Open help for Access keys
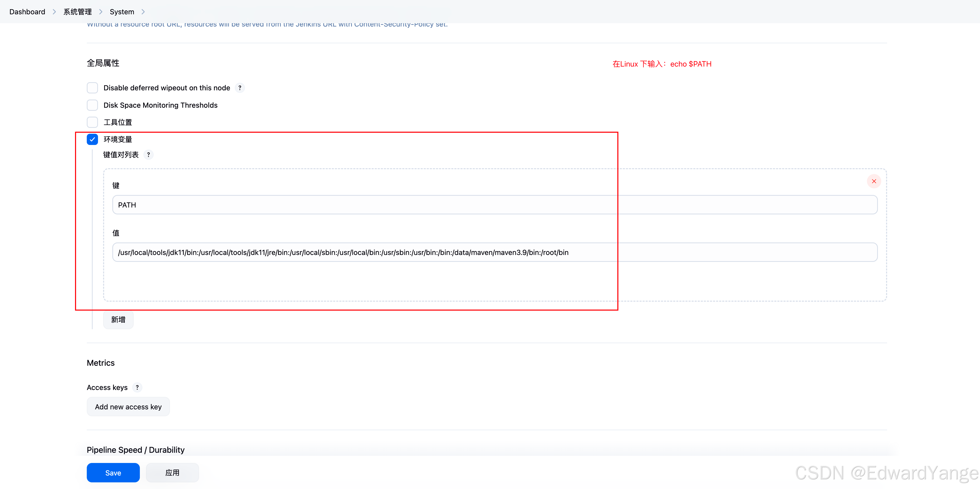Viewport: 980px width, 489px height. pyautogui.click(x=137, y=387)
